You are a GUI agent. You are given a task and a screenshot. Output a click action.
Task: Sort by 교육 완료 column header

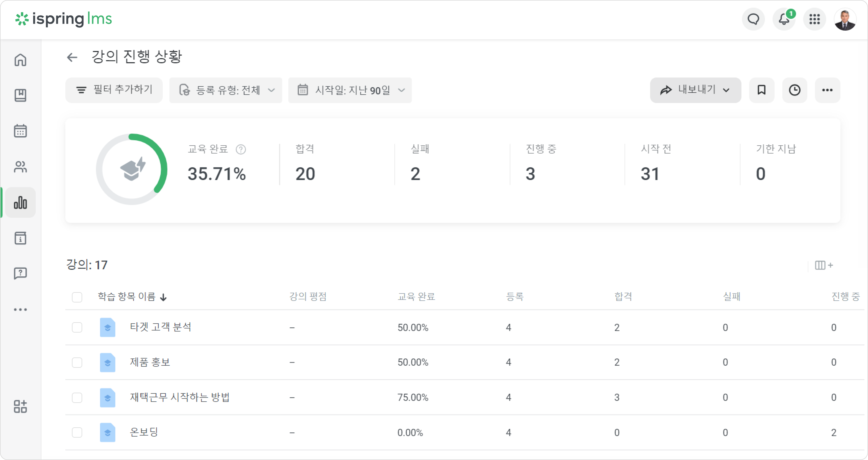point(417,297)
